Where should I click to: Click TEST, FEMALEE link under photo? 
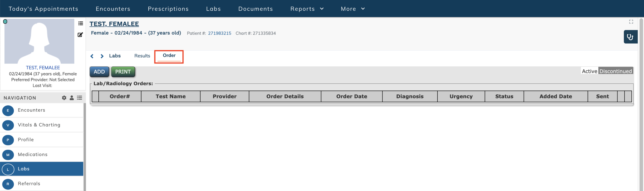coord(43,68)
